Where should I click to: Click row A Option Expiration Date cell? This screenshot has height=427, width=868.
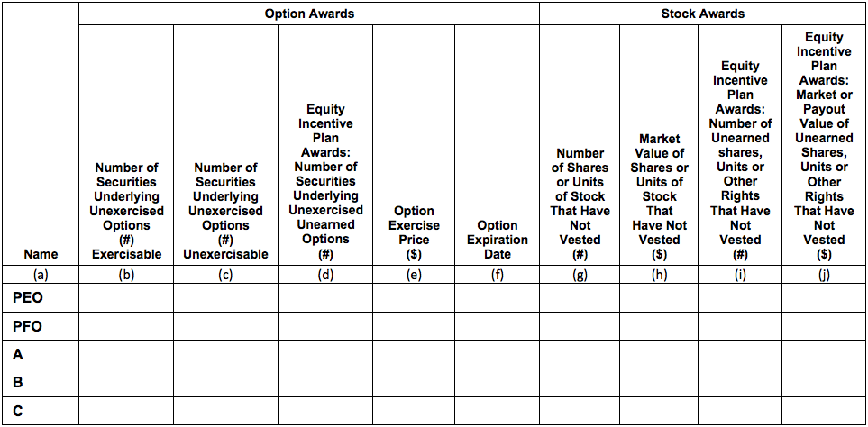tap(498, 355)
